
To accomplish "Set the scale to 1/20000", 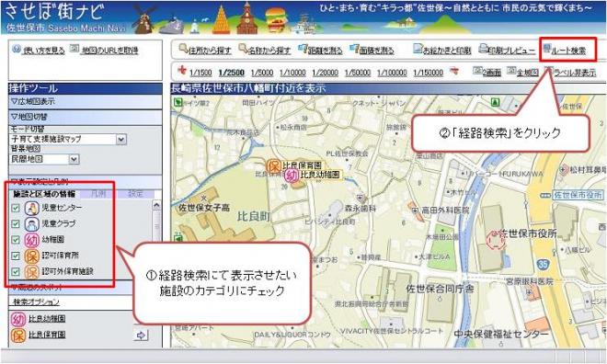I will 326,73.
